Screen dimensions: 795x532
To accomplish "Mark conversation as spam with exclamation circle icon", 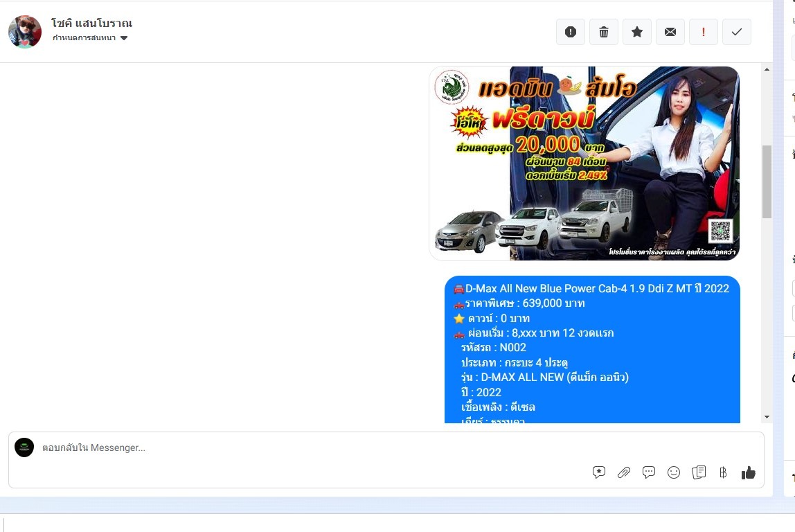I will click(x=571, y=32).
